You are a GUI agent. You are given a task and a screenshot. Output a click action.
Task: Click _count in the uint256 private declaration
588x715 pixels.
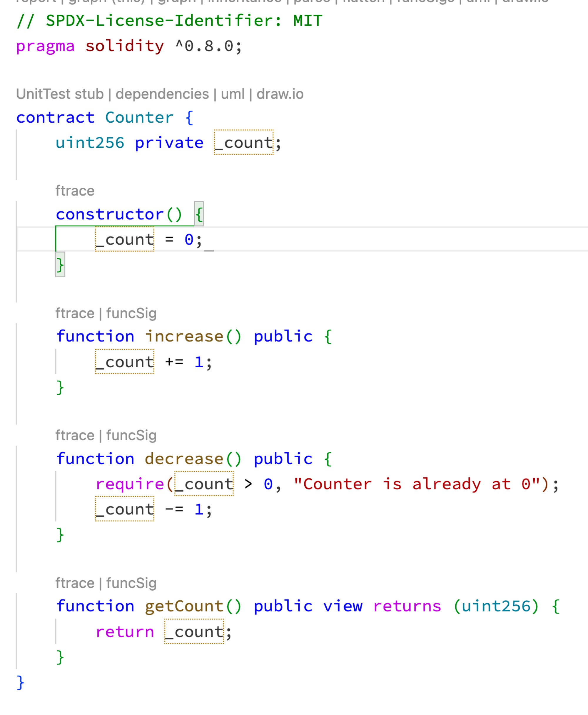[x=243, y=143]
